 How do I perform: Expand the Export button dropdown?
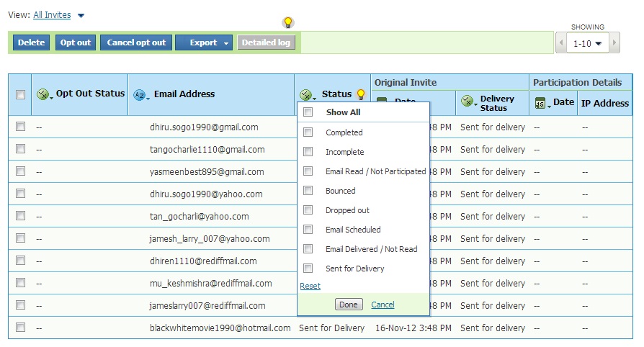click(x=225, y=43)
